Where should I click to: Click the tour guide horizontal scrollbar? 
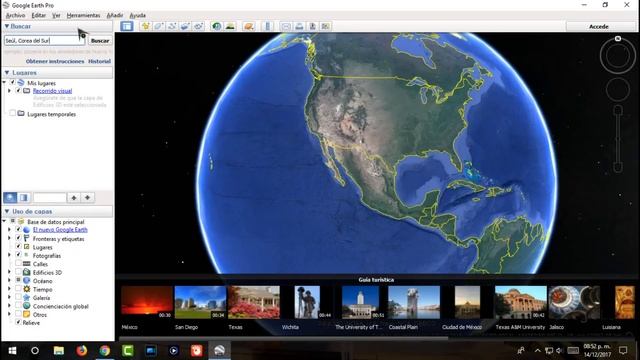pos(283,338)
